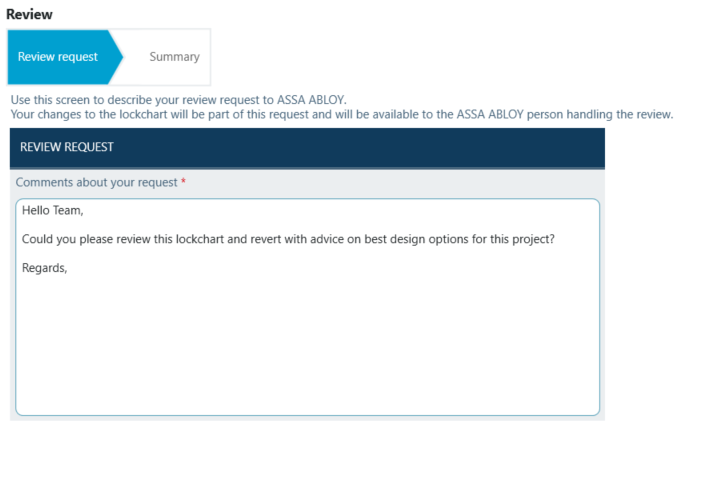The width and height of the screenshot is (723, 488).
Task: Place cursor after 'Regards,' in comments
Action: tap(68, 267)
